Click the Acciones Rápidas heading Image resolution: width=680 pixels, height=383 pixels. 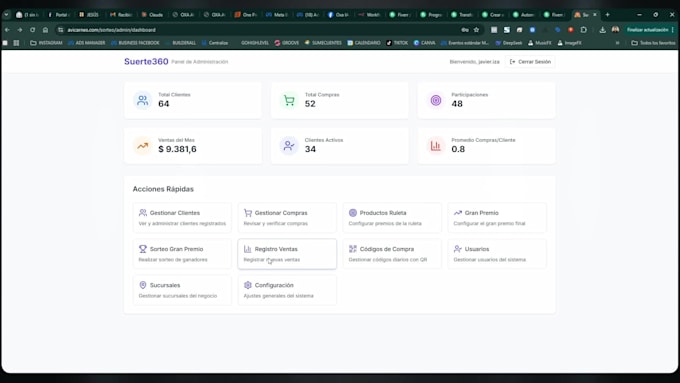coord(163,189)
